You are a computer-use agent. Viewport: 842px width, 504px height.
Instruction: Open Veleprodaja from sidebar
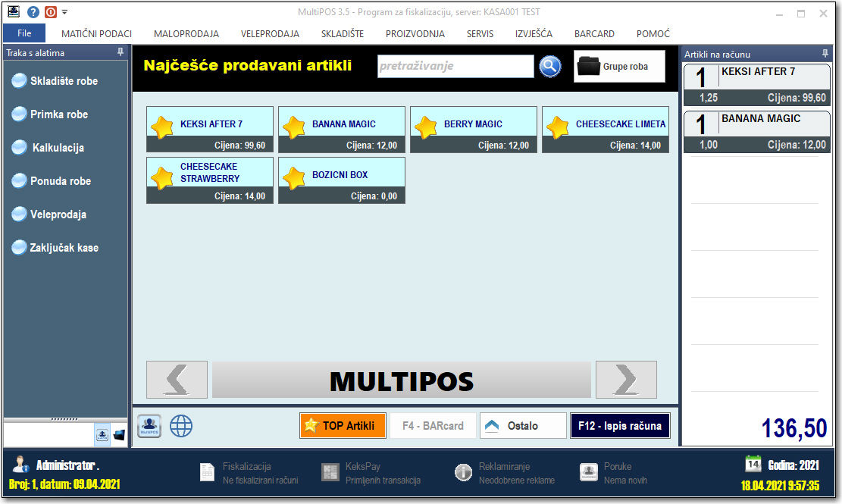click(49, 214)
